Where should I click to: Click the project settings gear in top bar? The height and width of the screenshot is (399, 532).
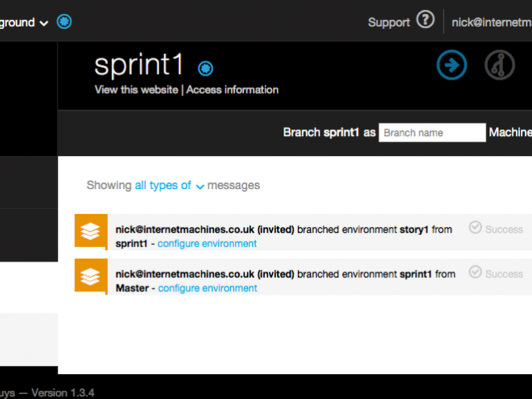[64, 22]
